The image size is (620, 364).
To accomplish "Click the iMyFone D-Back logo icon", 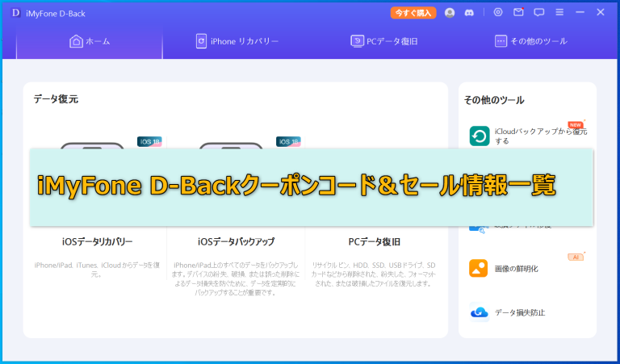I will (x=16, y=13).
